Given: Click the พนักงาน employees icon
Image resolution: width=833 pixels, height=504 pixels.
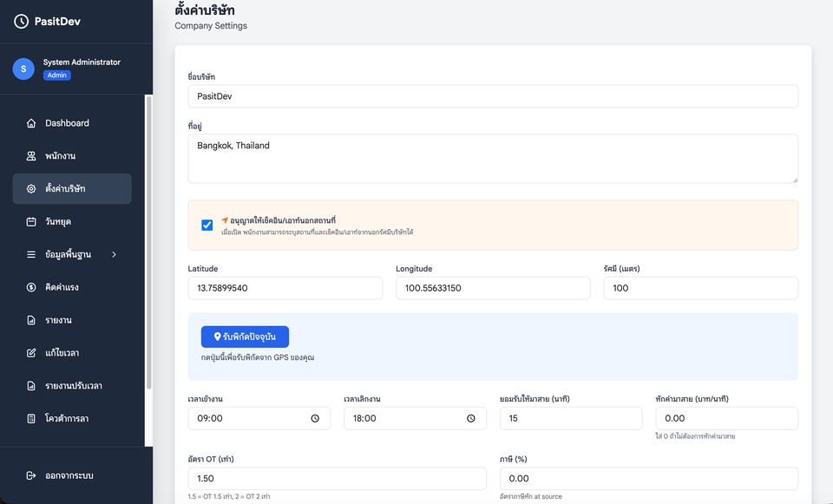Looking at the screenshot, I should [x=31, y=156].
